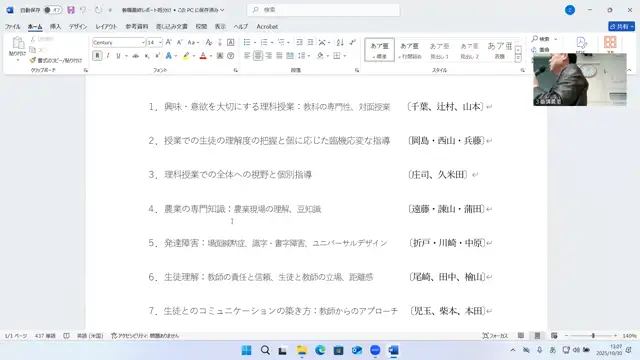The height and width of the screenshot is (360, 640).
Task: Click the increase indent icon
Action: click(310, 42)
